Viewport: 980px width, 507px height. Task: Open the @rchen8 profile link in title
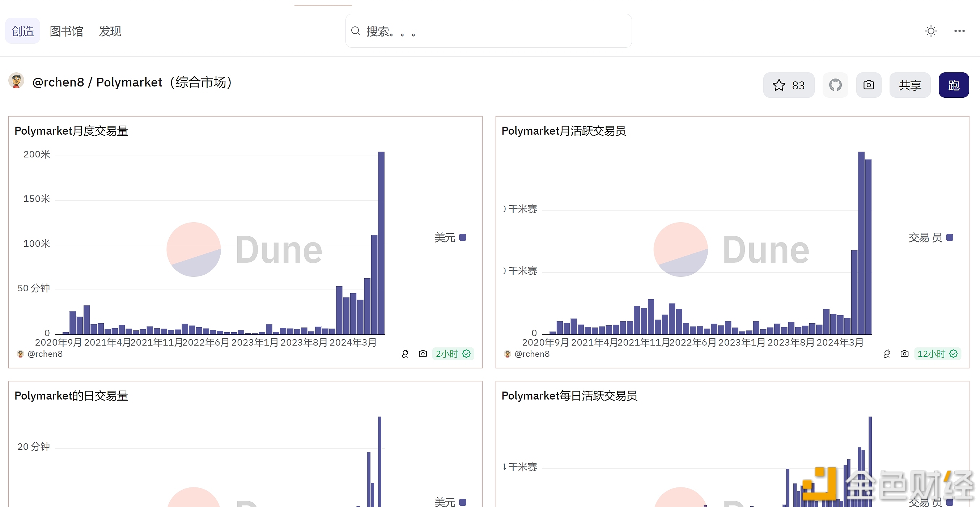point(58,82)
